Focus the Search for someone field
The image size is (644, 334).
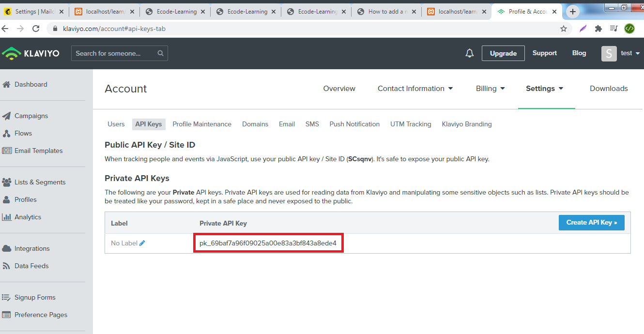click(120, 53)
